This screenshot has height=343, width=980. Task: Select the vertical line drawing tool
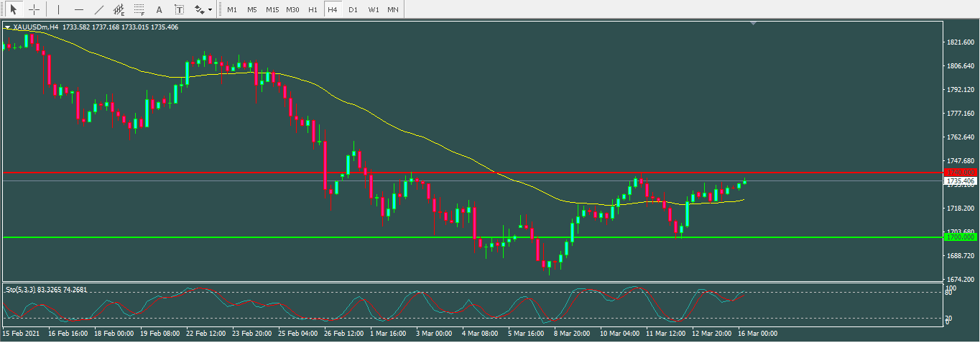coord(58,10)
